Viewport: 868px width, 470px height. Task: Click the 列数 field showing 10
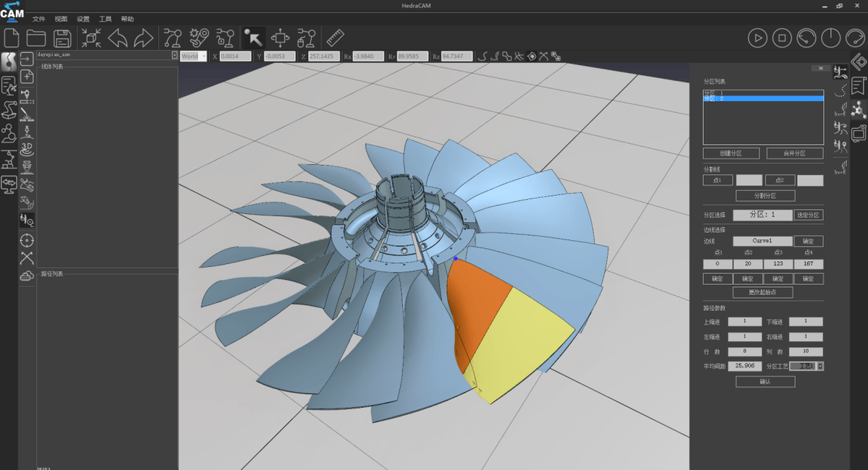(807, 351)
